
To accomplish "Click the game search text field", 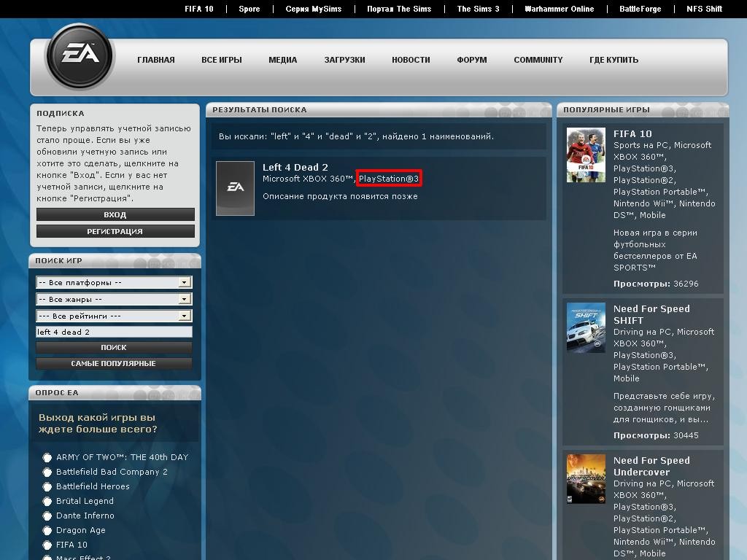I will point(114,332).
